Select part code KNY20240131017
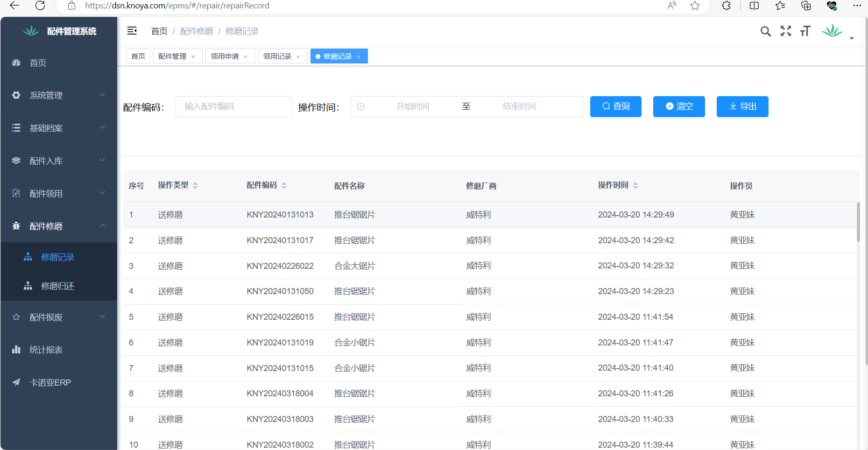Viewport: 868px width, 450px height. [x=280, y=240]
